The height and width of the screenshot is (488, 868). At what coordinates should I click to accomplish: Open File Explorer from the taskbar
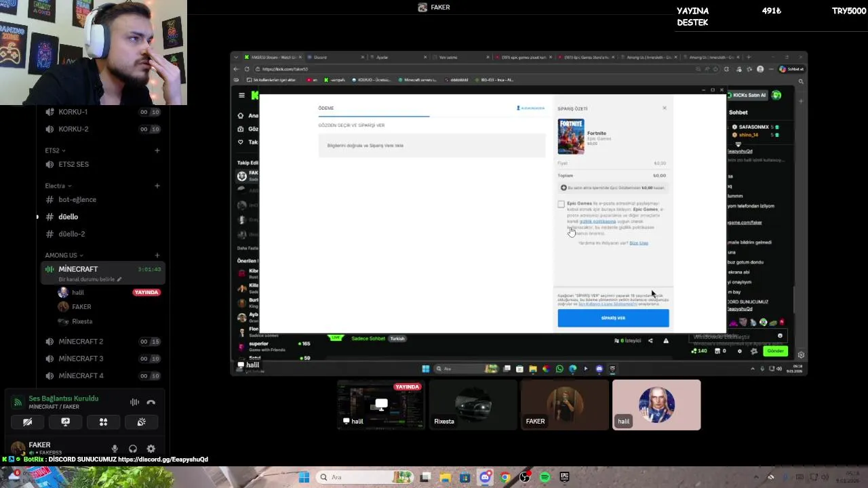tap(446, 477)
